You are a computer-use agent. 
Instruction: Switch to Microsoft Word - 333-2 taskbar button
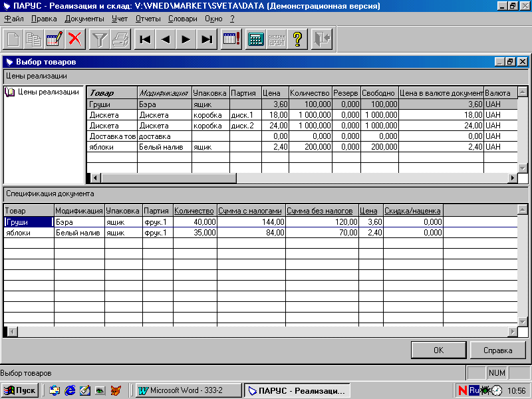click(x=188, y=390)
